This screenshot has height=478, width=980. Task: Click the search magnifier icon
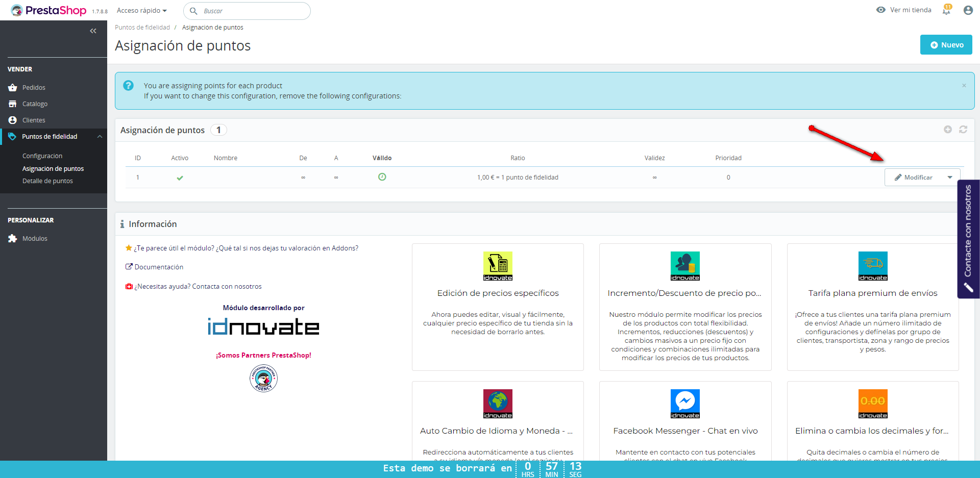193,11
